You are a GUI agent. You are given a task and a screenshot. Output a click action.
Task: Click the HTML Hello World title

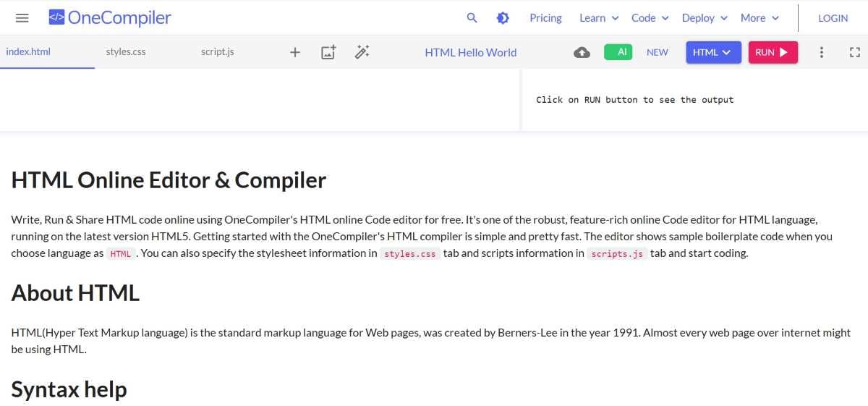click(x=470, y=52)
